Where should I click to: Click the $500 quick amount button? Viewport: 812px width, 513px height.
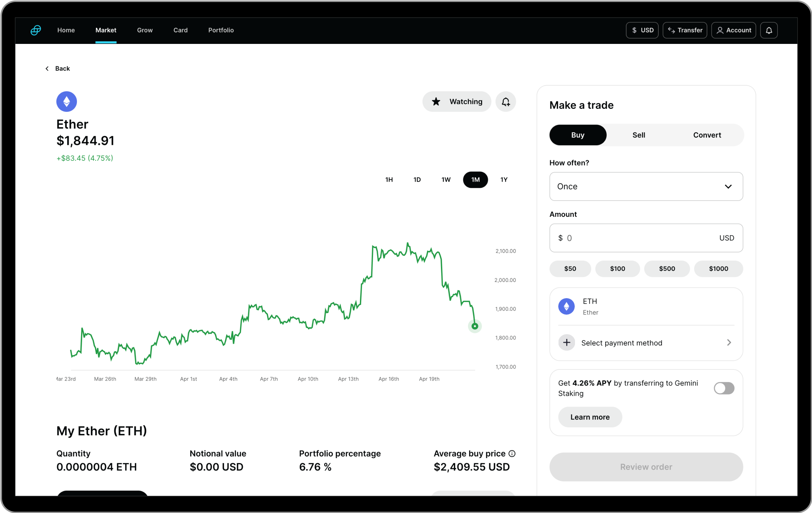666,268
